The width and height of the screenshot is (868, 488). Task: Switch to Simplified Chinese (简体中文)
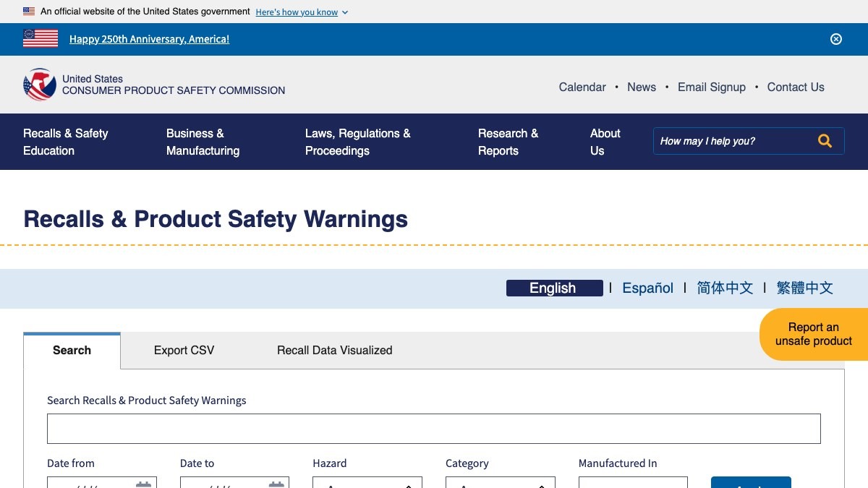coord(725,288)
